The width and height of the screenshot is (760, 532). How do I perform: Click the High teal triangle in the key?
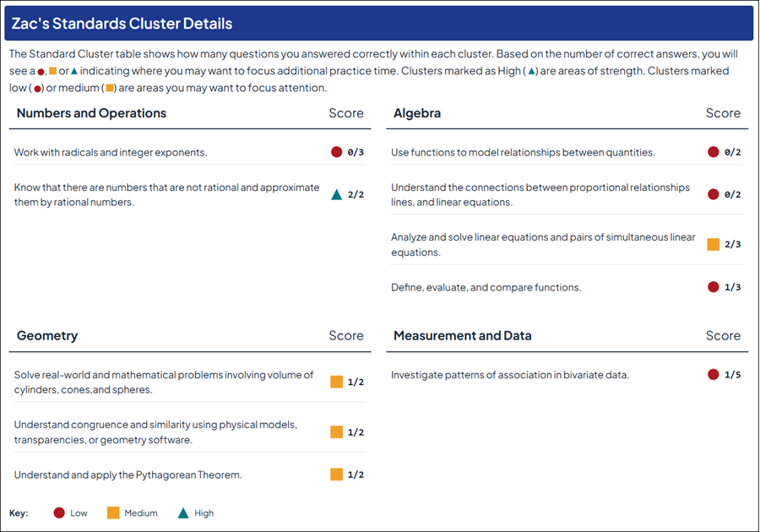click(x=183, y=513)
